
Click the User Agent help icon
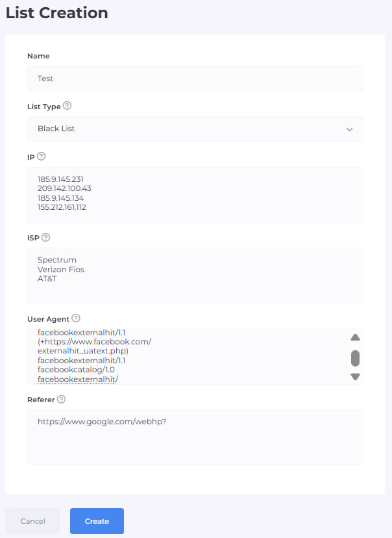point(76,318)
